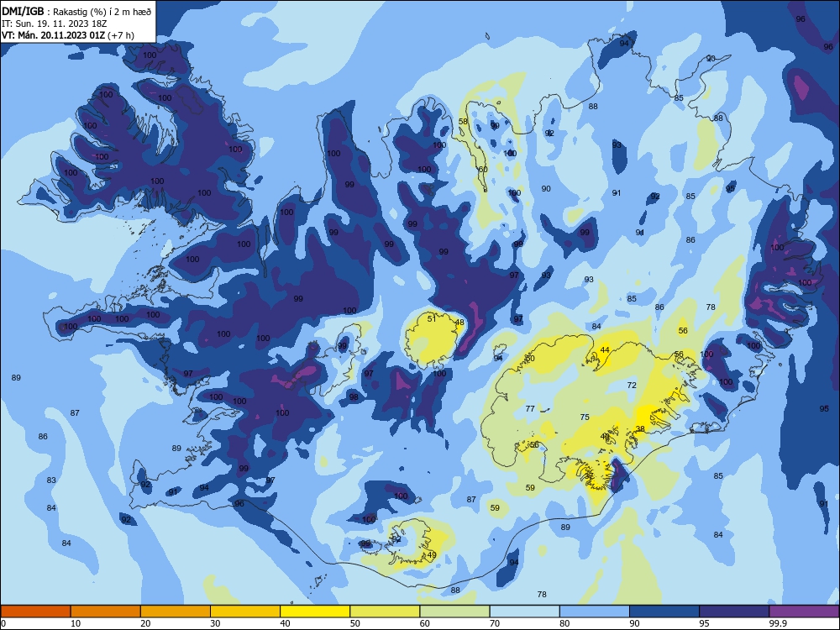Click the map humidity value '51'
Image resolution: width=840 pixels, height=630 pixels.
pyautogui.click(x=432, y=318)
